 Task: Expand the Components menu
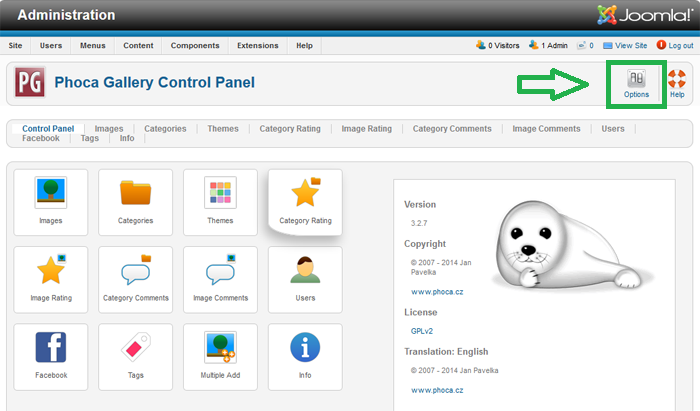coord(195,46)
